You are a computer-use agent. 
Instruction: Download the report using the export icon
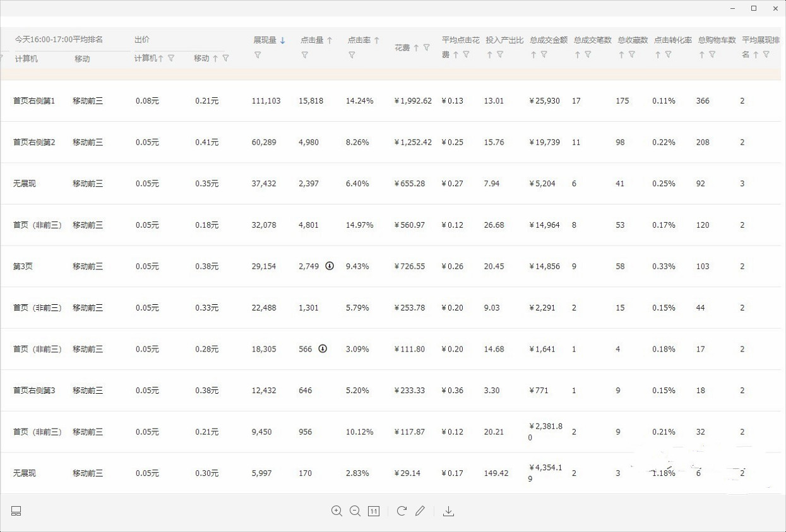point(448,511)
